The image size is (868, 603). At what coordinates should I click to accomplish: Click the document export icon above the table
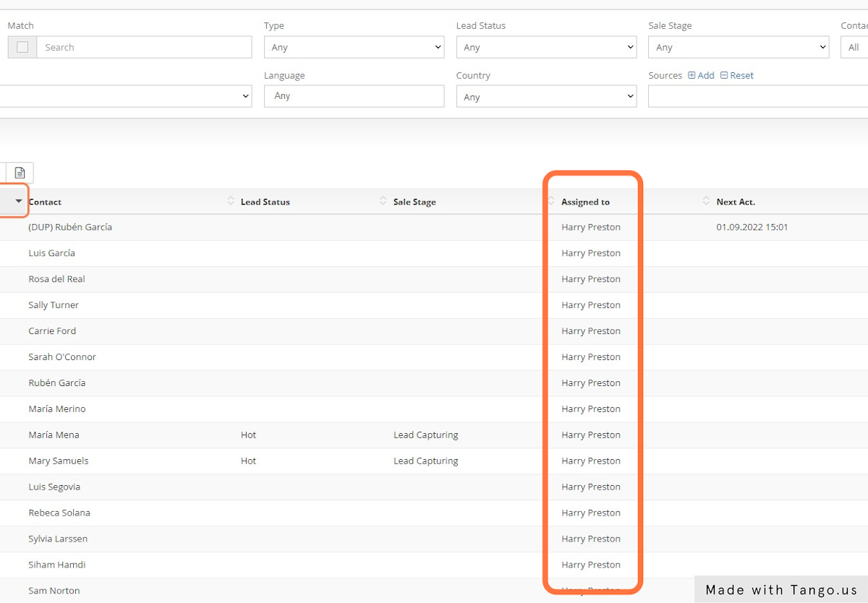point(20,172)
